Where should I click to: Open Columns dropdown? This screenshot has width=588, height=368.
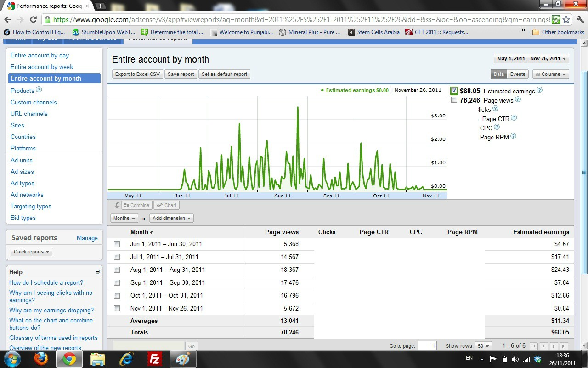click(550, 74)
